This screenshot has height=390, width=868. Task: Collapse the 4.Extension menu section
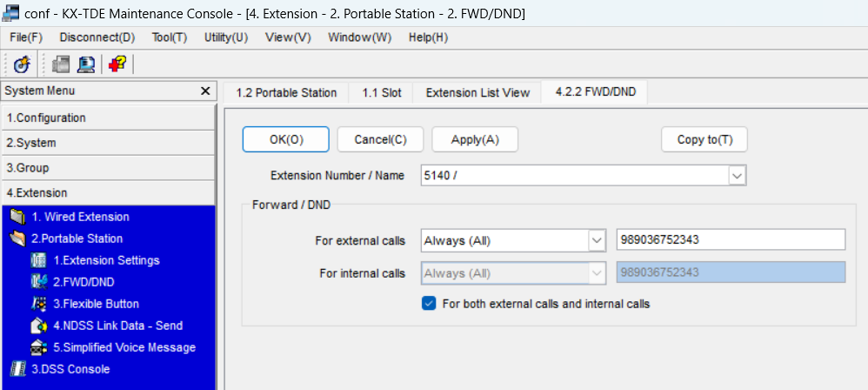(107, 192)
